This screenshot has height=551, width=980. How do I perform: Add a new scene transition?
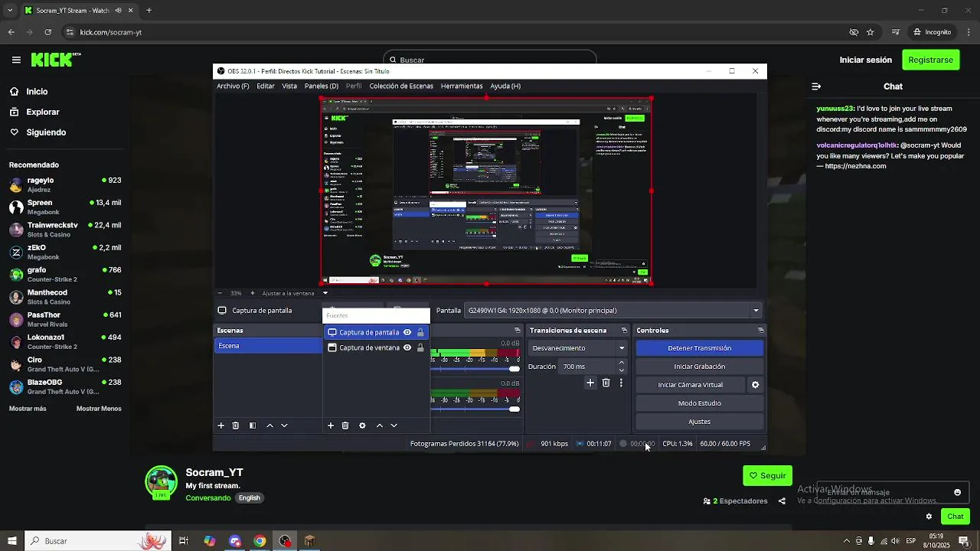[590, 383]
